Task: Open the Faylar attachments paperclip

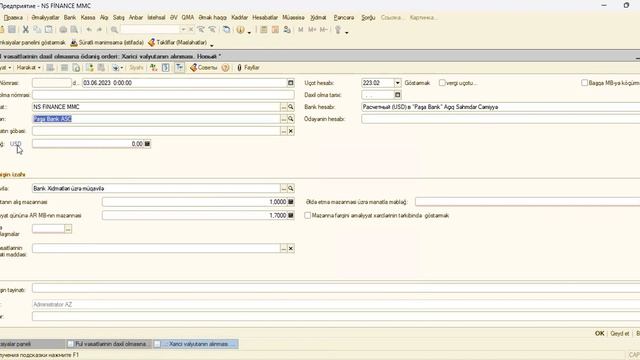Action: click(x=248, y=67)
